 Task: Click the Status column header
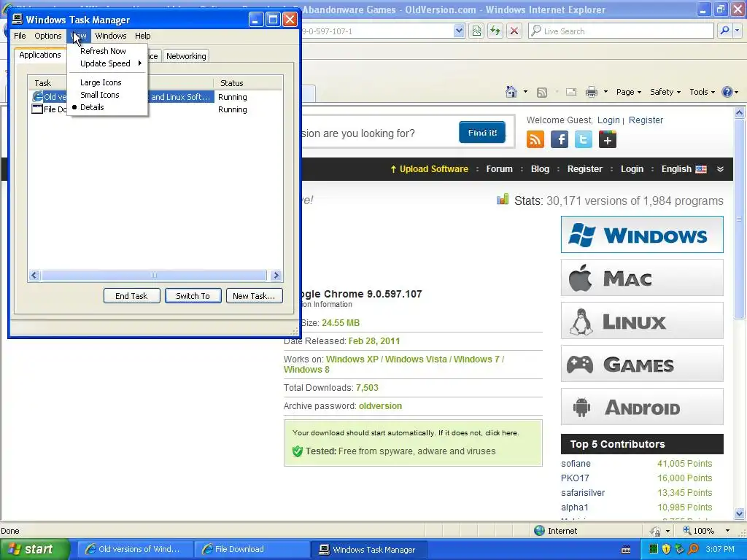(248, 83)
